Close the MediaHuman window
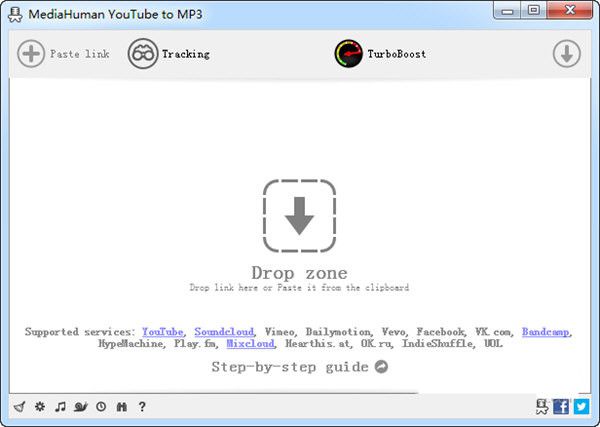 point(570,10)
